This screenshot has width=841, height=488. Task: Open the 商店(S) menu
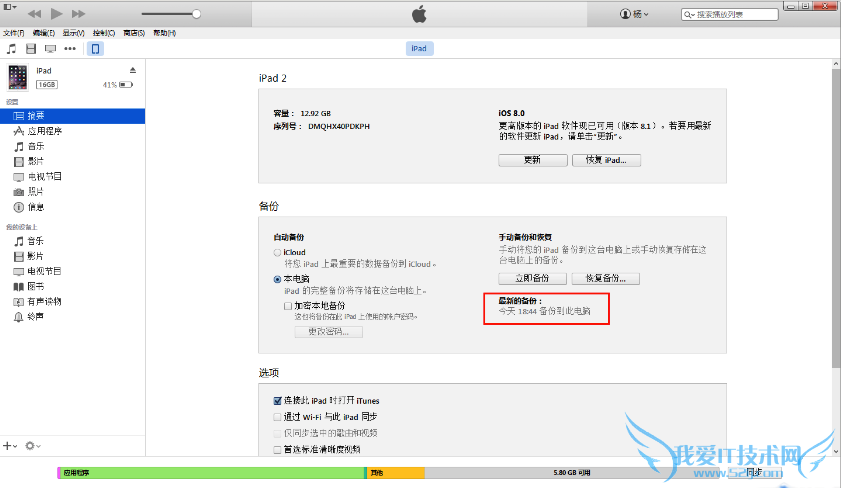click(x=134, y=33)
